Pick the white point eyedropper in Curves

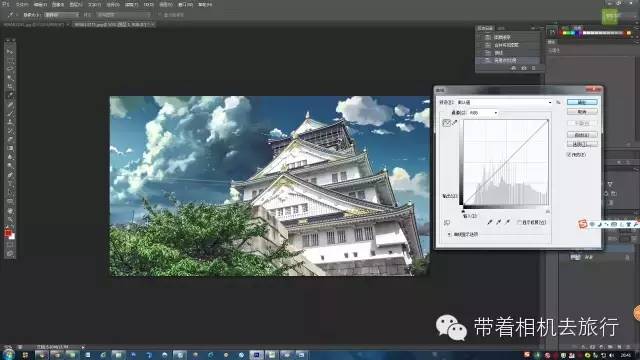[508, 222]
